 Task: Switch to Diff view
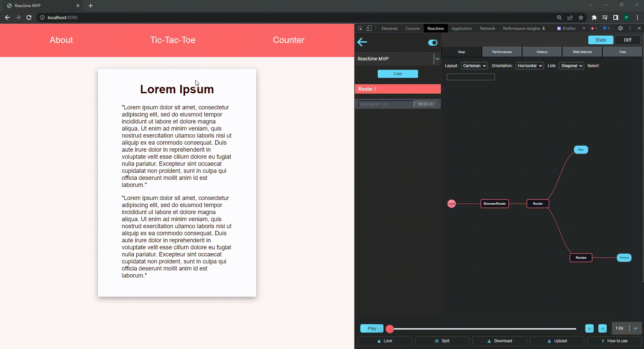(628, 40)
